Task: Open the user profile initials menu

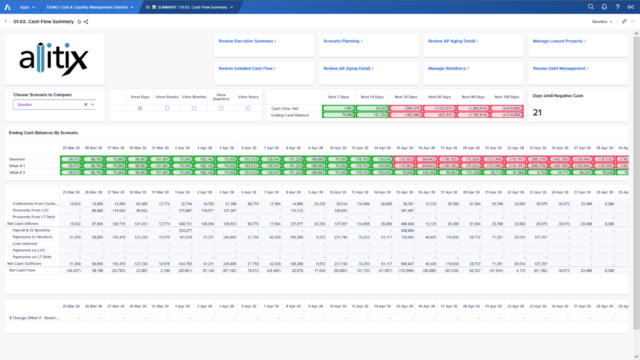Action: pos(631,7)
